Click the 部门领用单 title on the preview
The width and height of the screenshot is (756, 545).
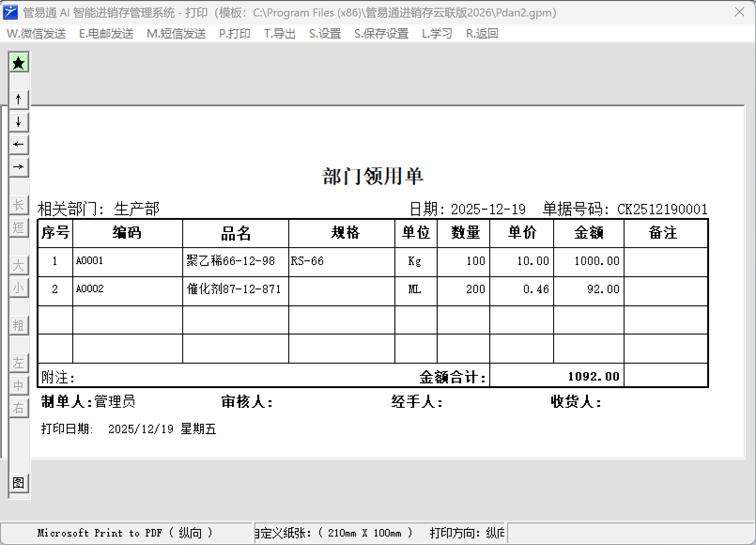coord(373,177)
